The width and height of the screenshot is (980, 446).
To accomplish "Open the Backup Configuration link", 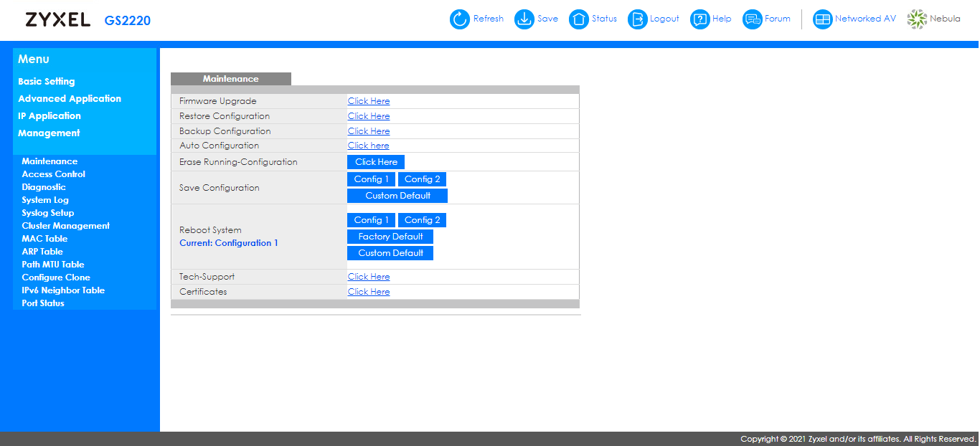I will coord(369,131).
